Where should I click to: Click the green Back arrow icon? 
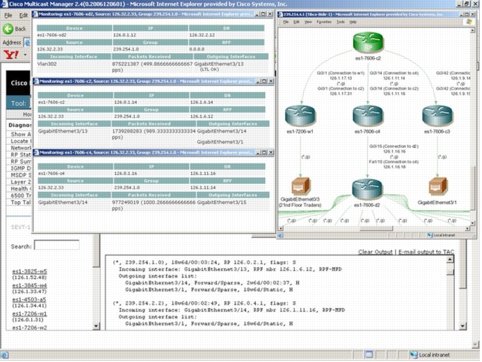[x=8, y=29]
